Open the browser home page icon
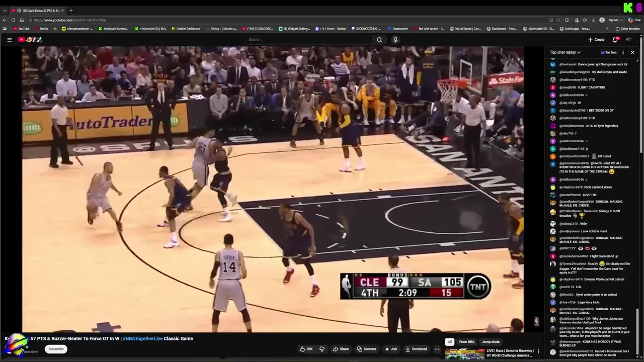Image resolution: width=644 pixels, height=362 pixels. coord(23,20)
